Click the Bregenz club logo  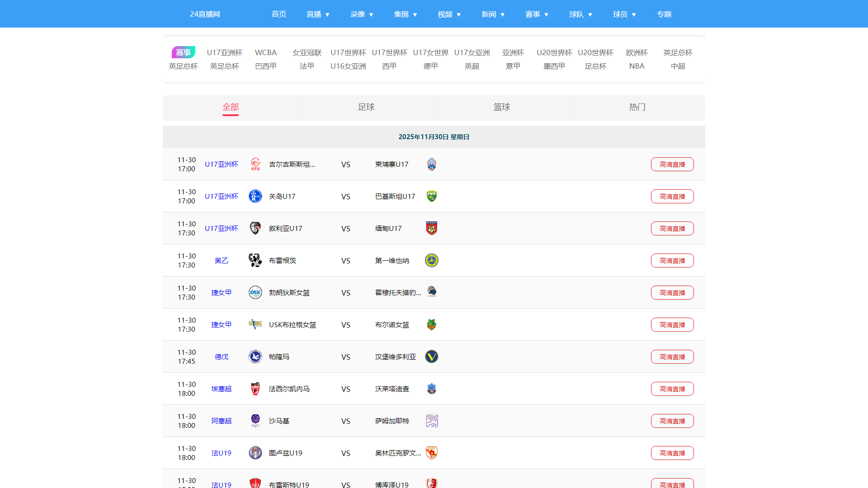point(255,260)
